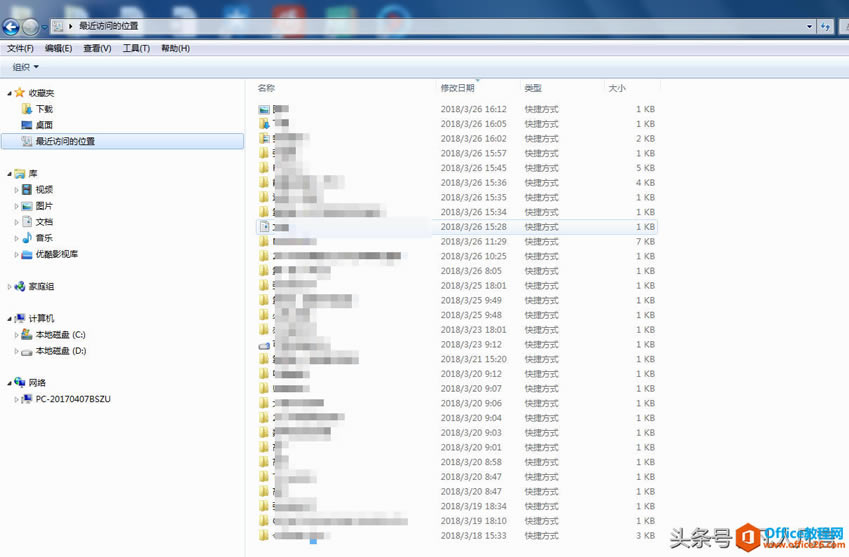Click the 优酷影视库 icon
This screenshot has height=557, width=849.
(27, 254)
